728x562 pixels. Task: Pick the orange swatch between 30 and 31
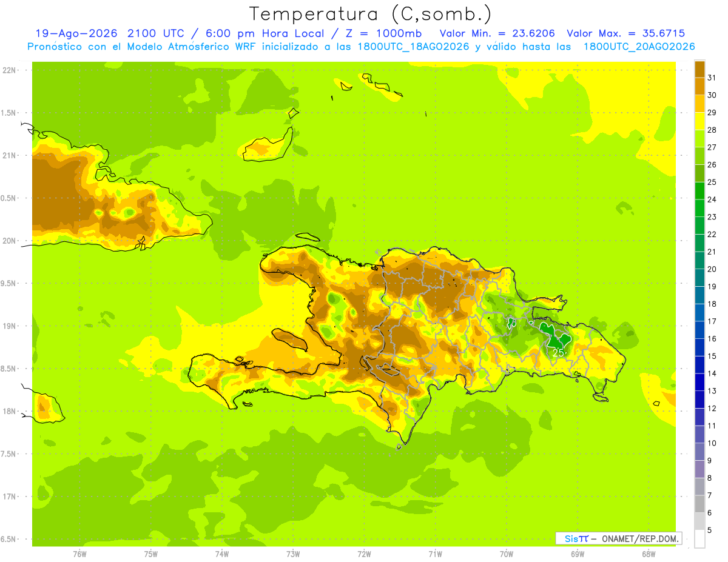click(699, 86)
